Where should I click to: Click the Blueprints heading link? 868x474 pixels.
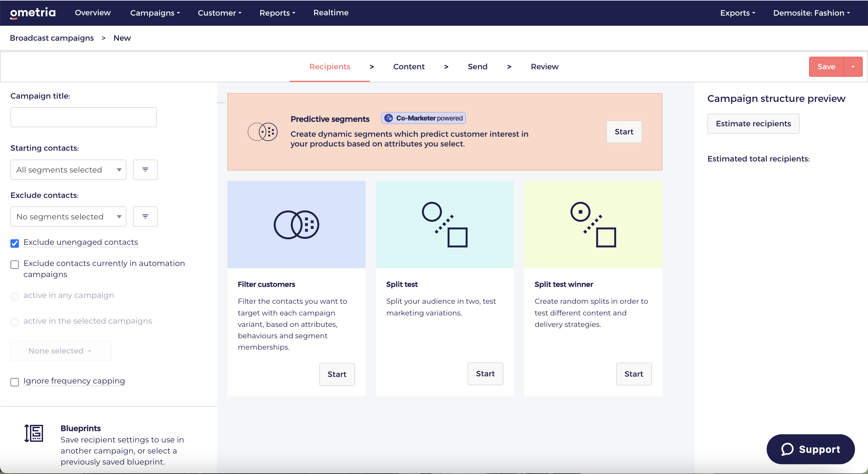pos(80,428)
